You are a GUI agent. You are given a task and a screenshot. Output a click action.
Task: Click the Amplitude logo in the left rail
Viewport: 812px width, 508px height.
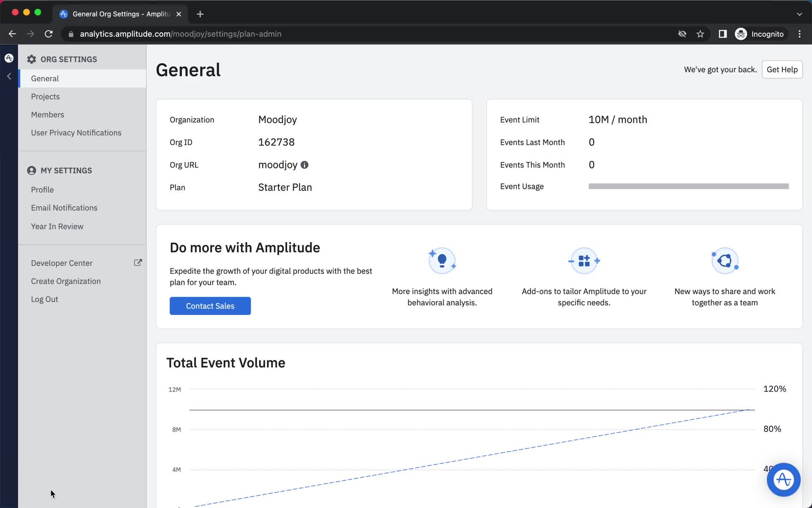coord(9,58)
